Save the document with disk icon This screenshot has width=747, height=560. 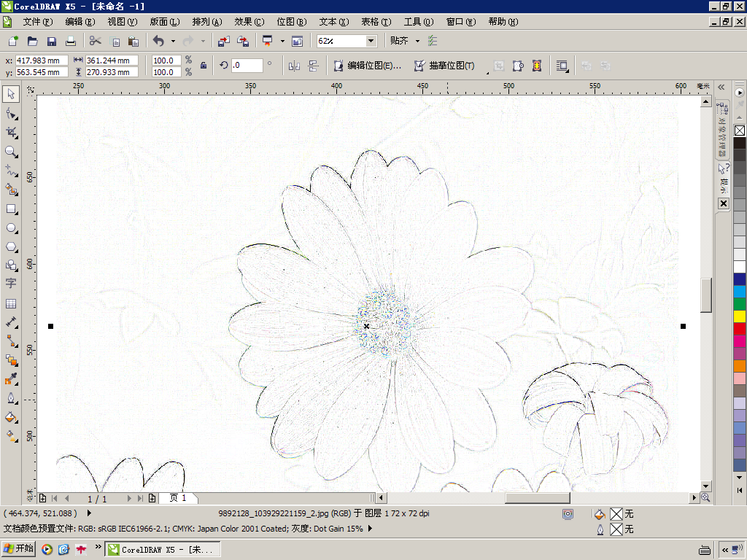click(x=52, y=41)
